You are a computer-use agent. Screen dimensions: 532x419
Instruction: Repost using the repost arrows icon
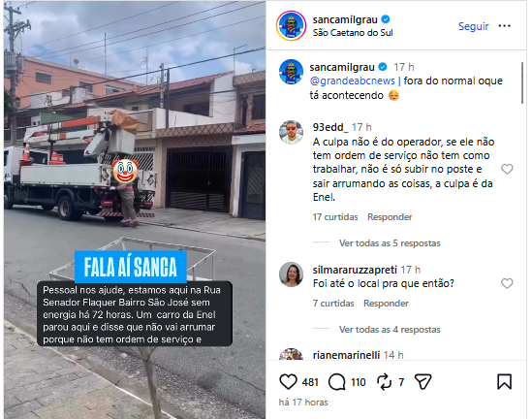[384, 382]
